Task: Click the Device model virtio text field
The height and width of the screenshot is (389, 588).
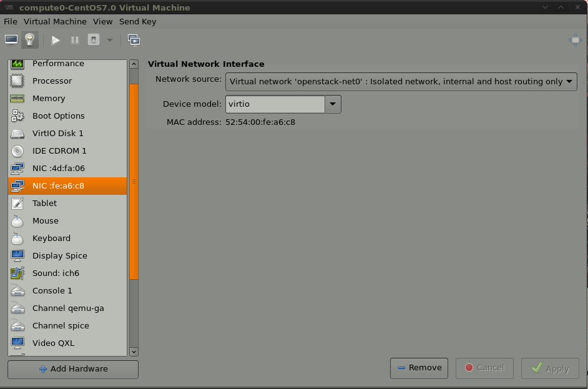Action: click(x=275, y=104)
